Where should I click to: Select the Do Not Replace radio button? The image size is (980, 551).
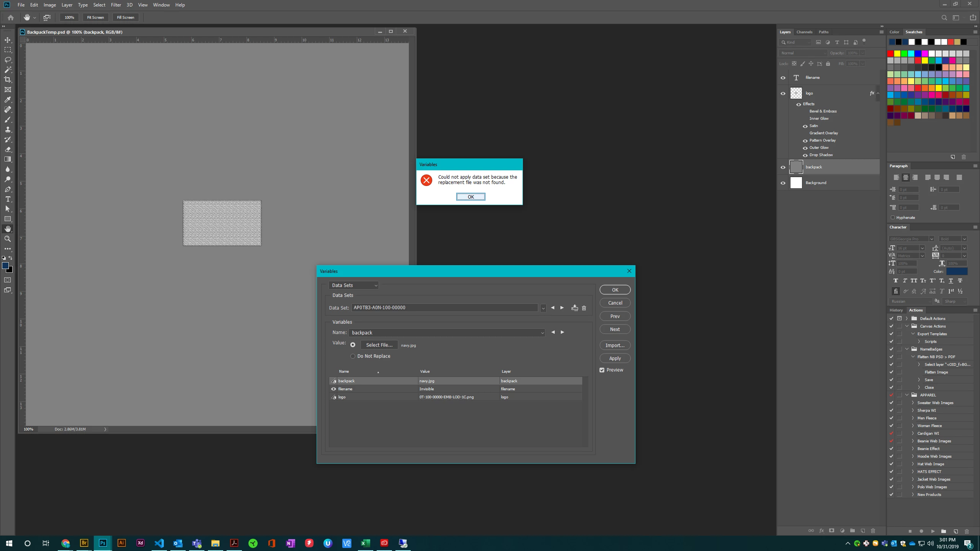point(353,356)
